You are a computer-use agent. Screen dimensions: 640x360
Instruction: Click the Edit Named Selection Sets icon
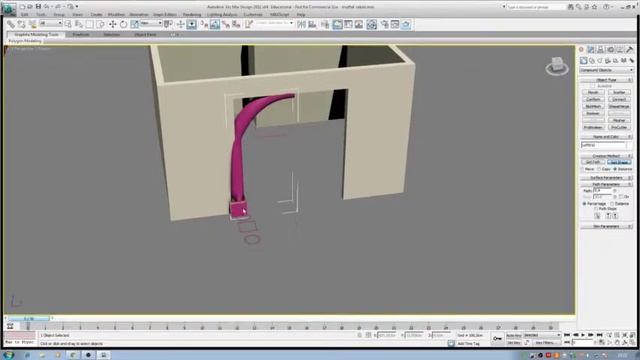point(249,24)
